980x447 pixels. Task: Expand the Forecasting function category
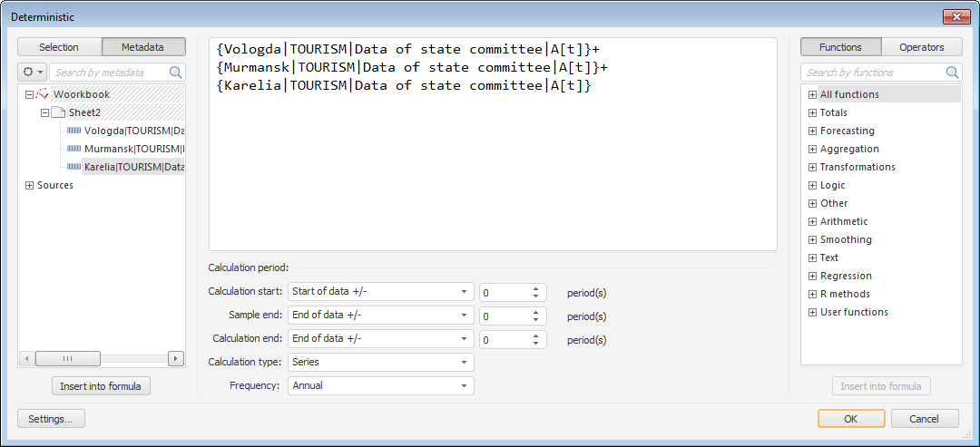click(812, 131)
